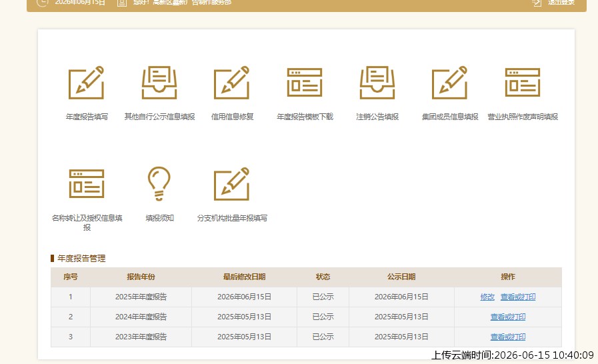Open the 集团成员信息填报 pencil icon
Viewport: 598px width, 364px height.
(x=450, y=83)
